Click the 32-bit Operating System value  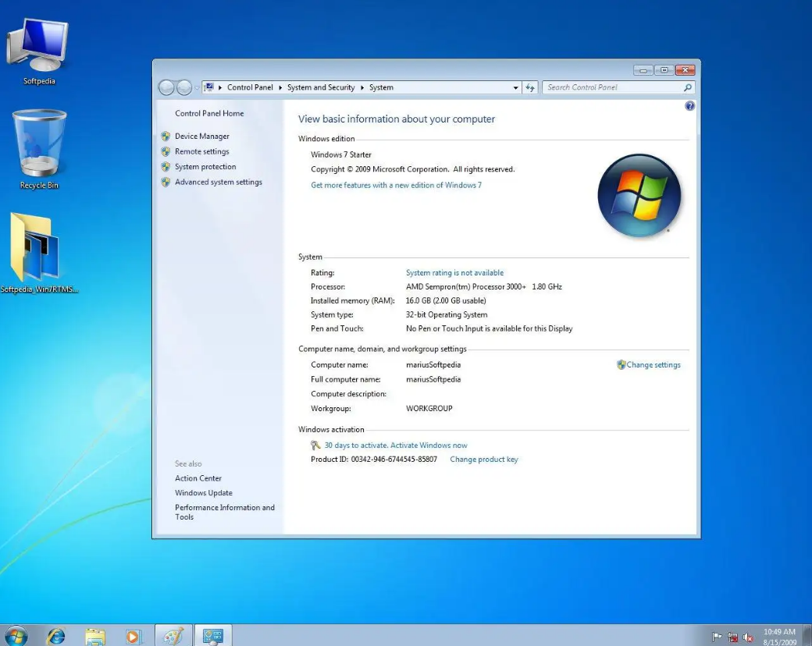[447, 314]
